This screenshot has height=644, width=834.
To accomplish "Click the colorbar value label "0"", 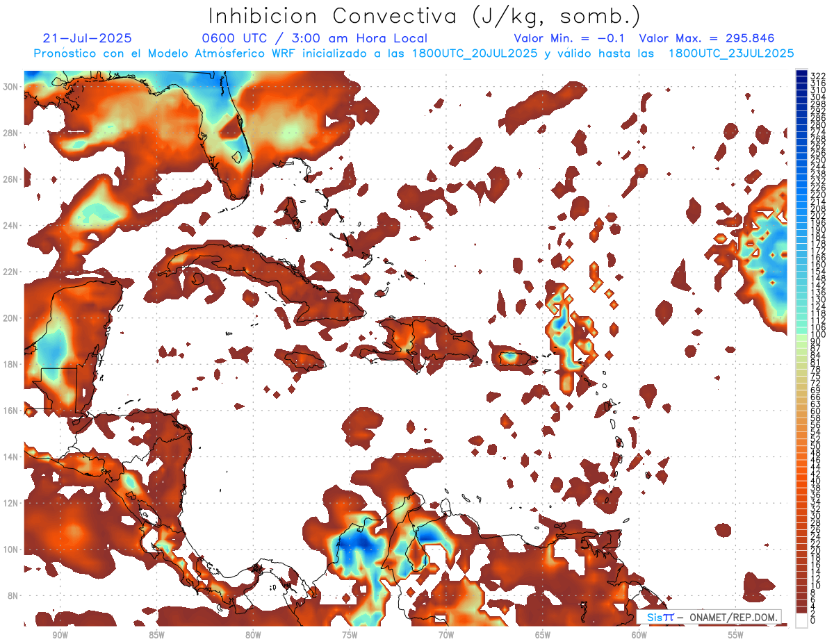I will [x=813, y=620].
